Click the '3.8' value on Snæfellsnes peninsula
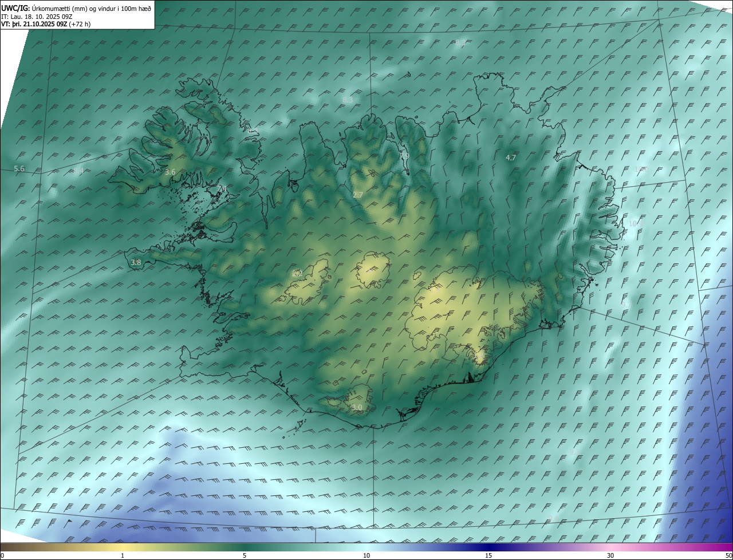Screen dimensions: 733x560 point(136,262)
